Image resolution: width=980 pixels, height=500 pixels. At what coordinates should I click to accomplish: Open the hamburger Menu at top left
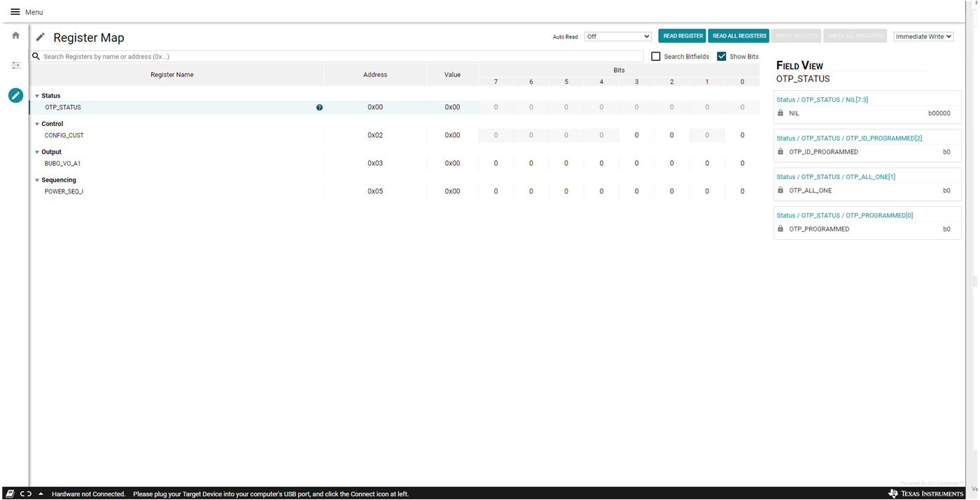(15, 11)
